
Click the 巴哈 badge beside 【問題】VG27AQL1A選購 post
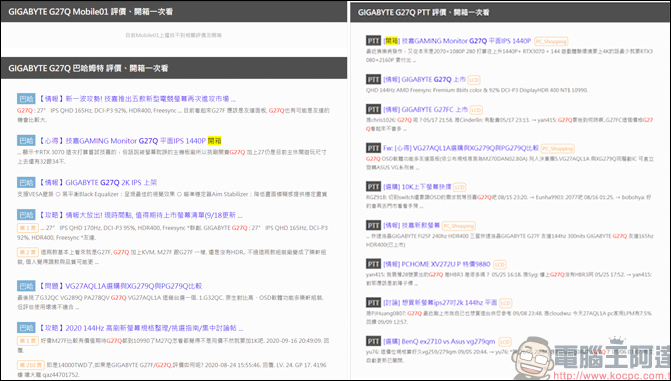[x=26, y=286]
